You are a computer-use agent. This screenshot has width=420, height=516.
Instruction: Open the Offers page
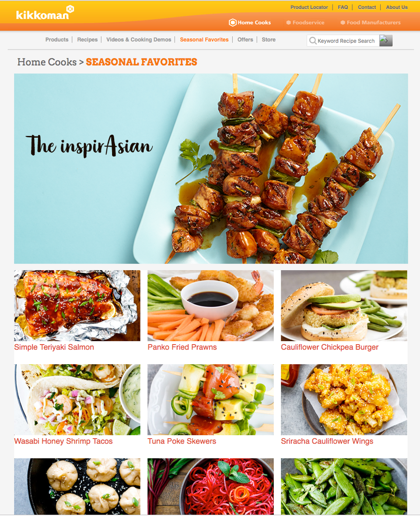(245, 39)
